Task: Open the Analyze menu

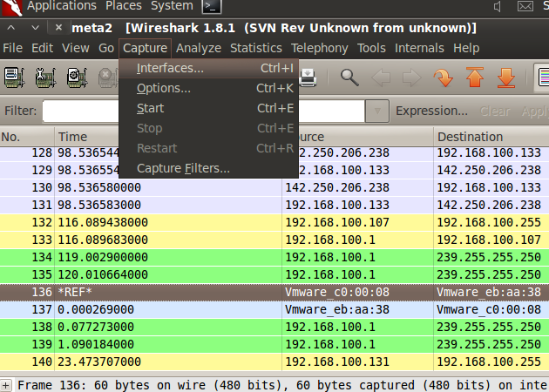Action: (199, 48)
